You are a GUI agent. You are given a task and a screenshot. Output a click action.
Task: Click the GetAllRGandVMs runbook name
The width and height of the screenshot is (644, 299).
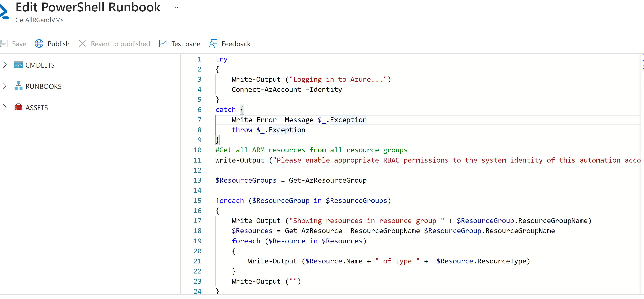tap(39, 20)
